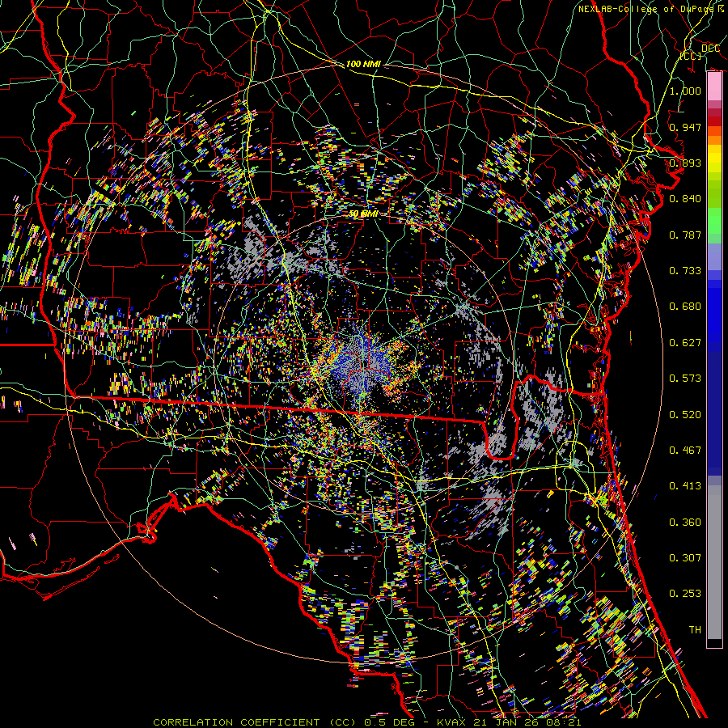Select the 0.627 scale value
Screen dimensions: 728x728
pos(685,343)
